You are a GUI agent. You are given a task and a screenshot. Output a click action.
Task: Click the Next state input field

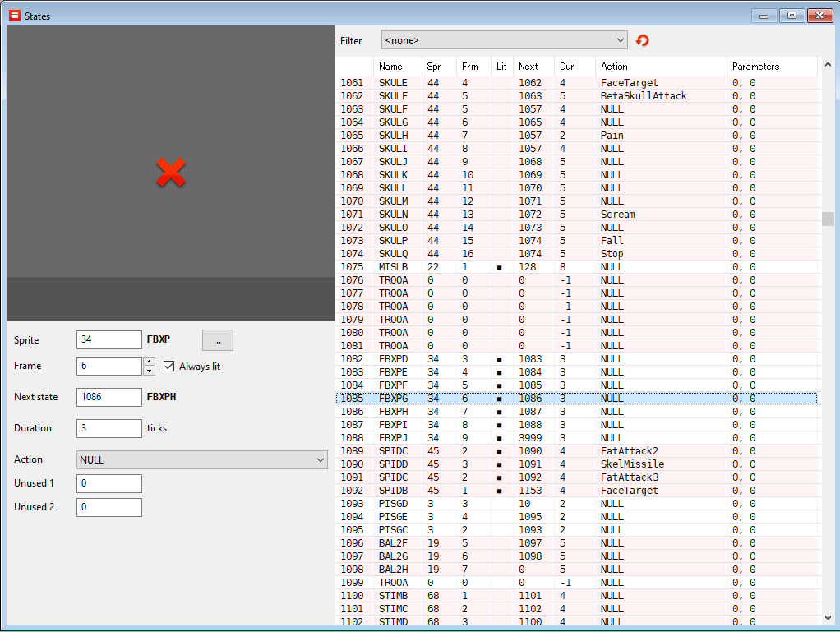tap(109, 397)
